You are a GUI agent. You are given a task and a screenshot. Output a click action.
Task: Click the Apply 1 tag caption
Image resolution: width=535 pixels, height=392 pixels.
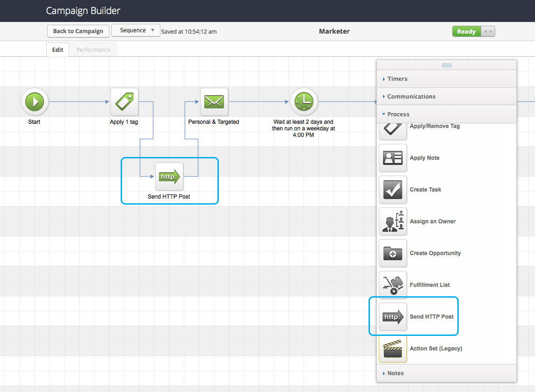tap(124, 122)
